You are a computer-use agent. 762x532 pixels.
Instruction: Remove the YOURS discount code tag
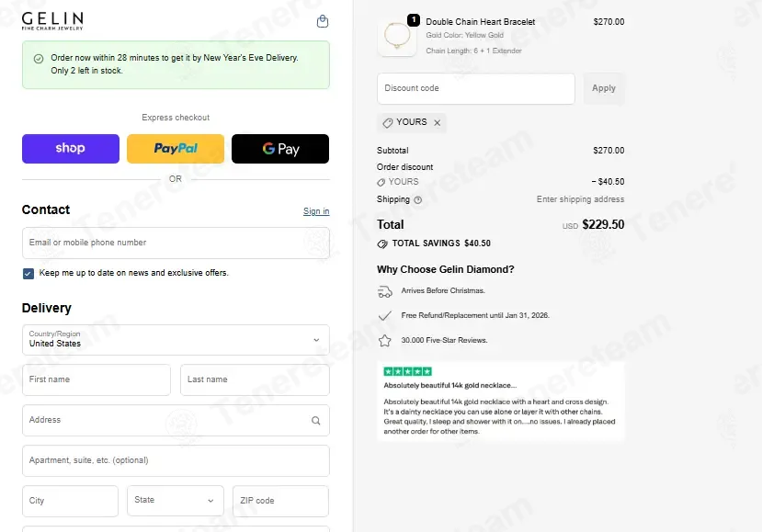point(437,122)
